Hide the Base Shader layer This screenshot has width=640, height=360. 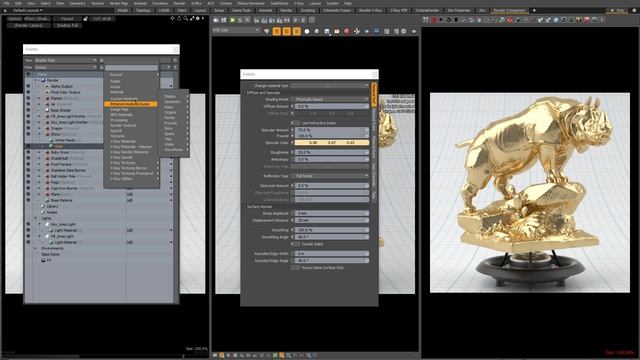coord(28,110)
